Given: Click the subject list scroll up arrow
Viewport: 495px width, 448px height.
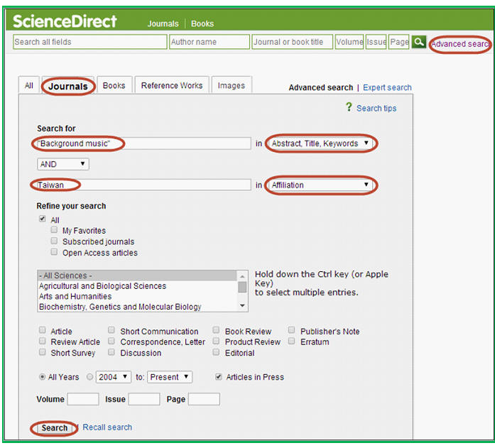Looking at the screenshot, I should (242, 276).
